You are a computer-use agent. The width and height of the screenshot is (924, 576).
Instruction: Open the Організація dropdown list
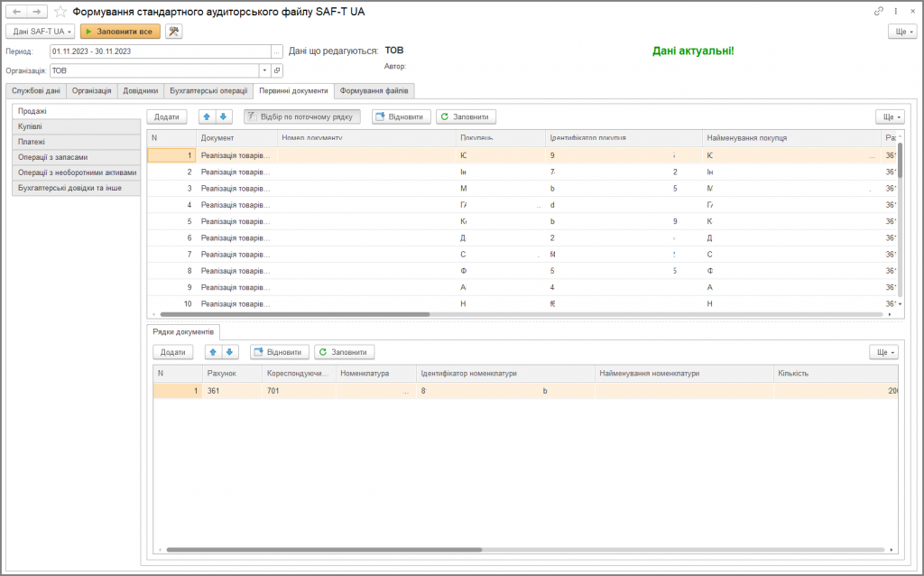(264, 70)
